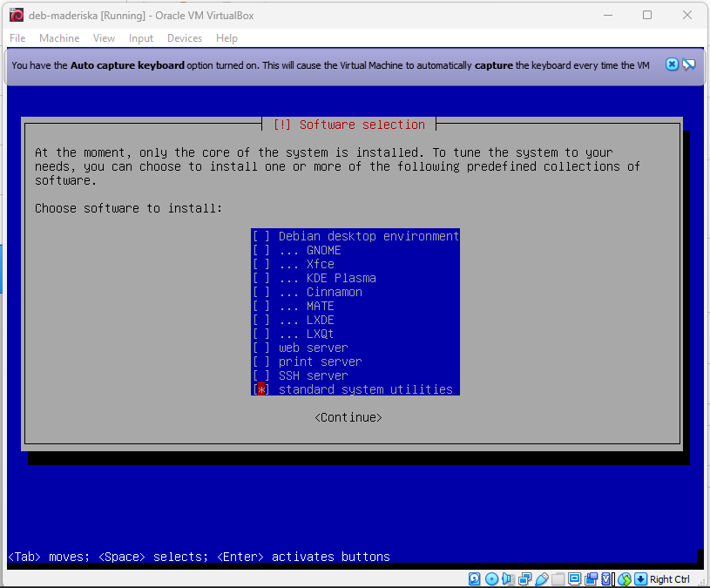Uncheck standard system utilities checkbox
The width and height of the screenshot is (710, 588).
pos(261,389)
